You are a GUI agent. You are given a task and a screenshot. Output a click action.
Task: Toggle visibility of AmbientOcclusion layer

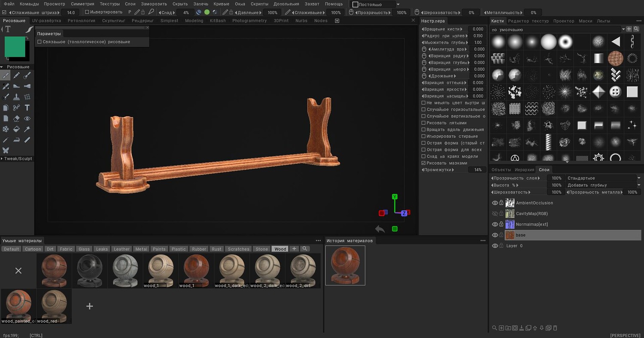click(495, 203)
